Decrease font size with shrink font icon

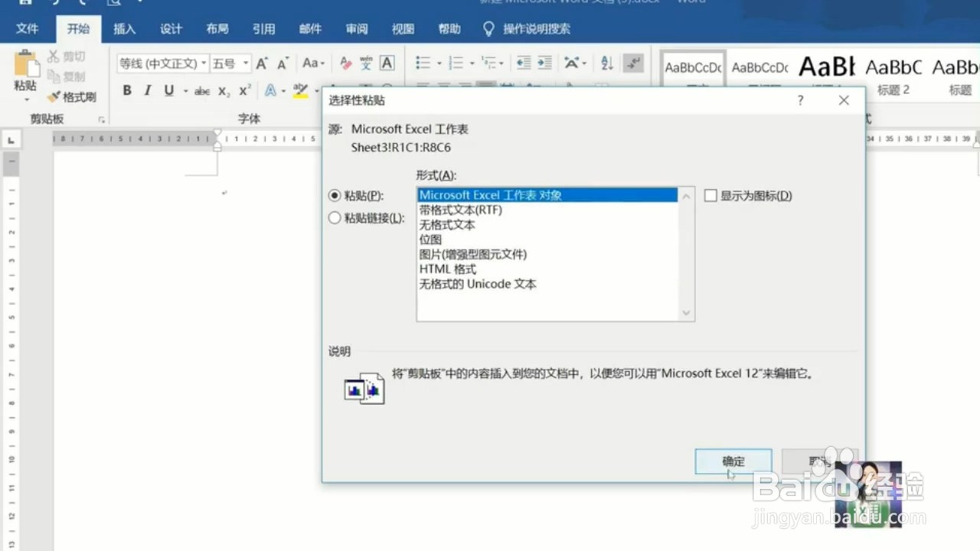[x=283, y=64]
